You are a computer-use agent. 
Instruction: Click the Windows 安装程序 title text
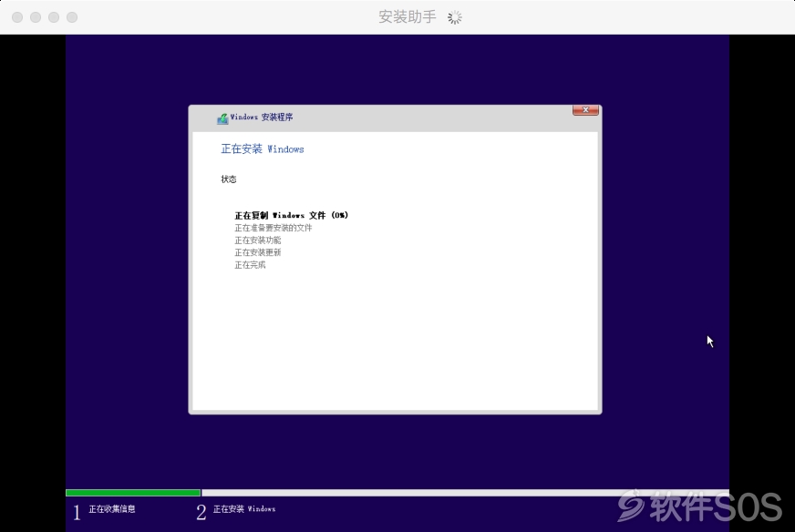(261, 117)
